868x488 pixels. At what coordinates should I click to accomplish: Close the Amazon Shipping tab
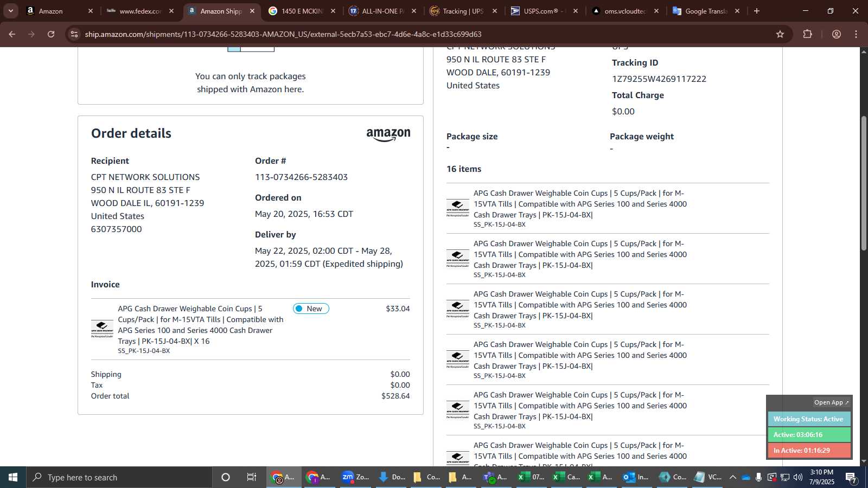click(252, 11)
